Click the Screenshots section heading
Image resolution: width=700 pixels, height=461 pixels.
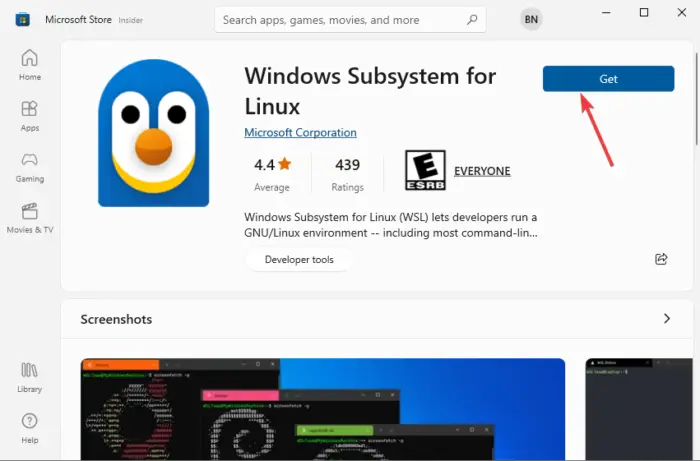pyautogui.click(x=116, y=320)
